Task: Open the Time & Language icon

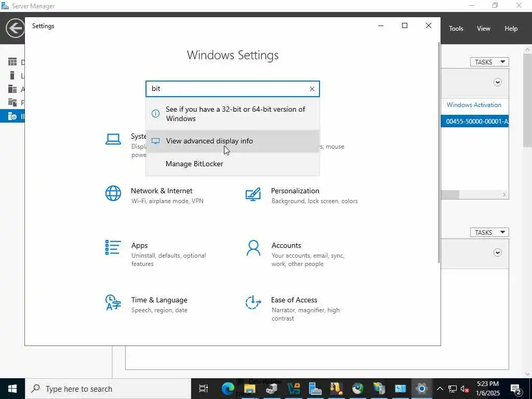Action: click(x=113, y=302)
